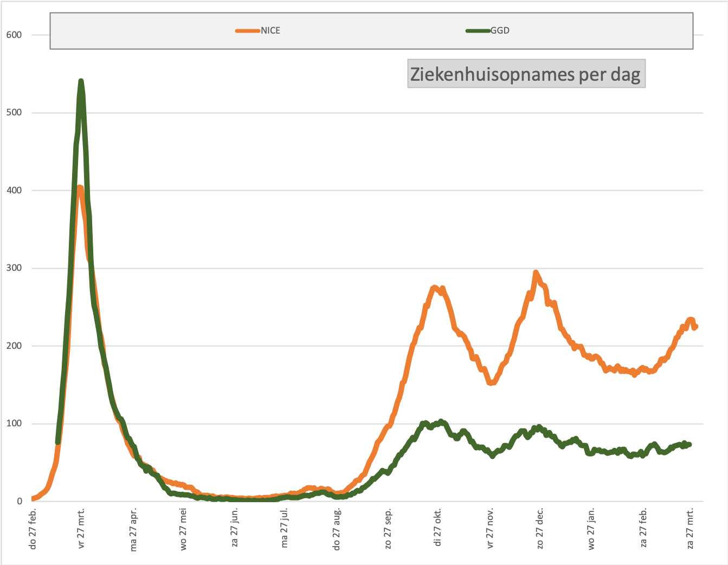Select the GGD legend entry
The width and height of the screenshot is (728, 565).
pos(488,31)
